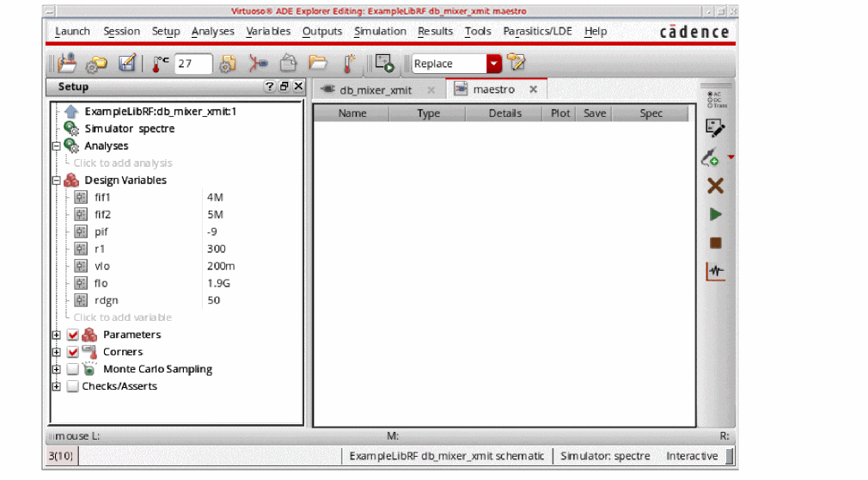868x480 pixels.
Task: Click the thermometer temperature icon
Action: coord(160,64)
